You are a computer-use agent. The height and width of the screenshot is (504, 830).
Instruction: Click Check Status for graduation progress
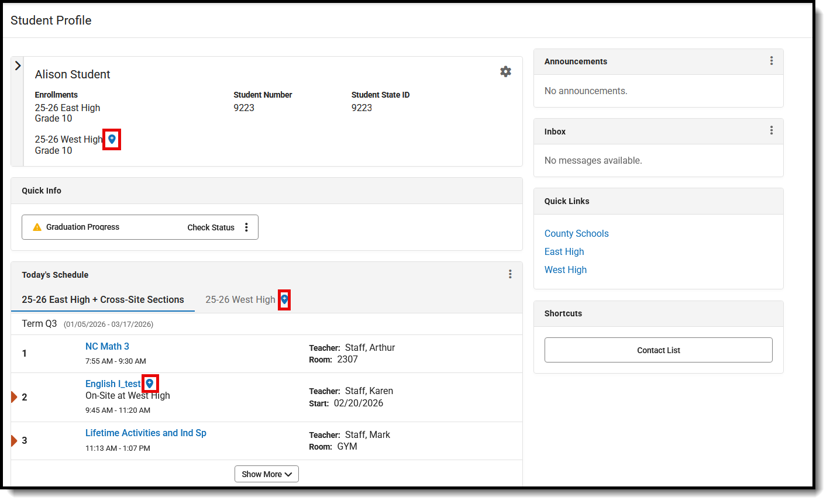[x=211, y=227]
